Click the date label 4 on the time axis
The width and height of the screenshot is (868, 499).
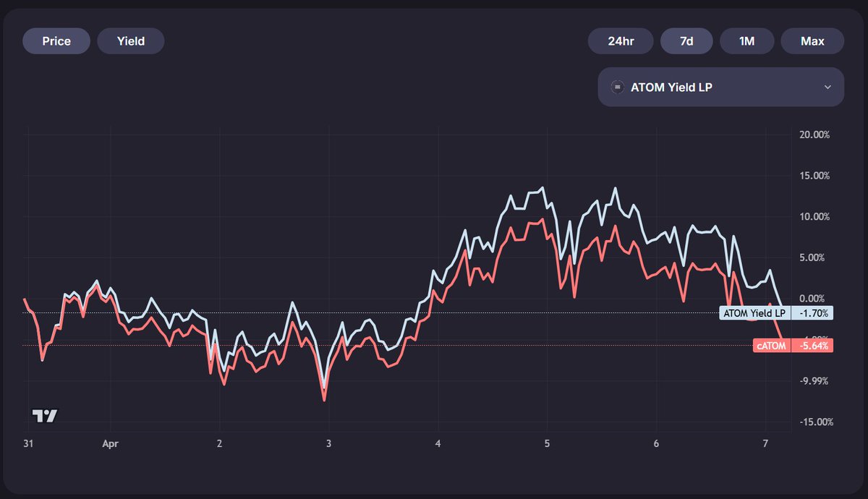click(x=438, y=444)
